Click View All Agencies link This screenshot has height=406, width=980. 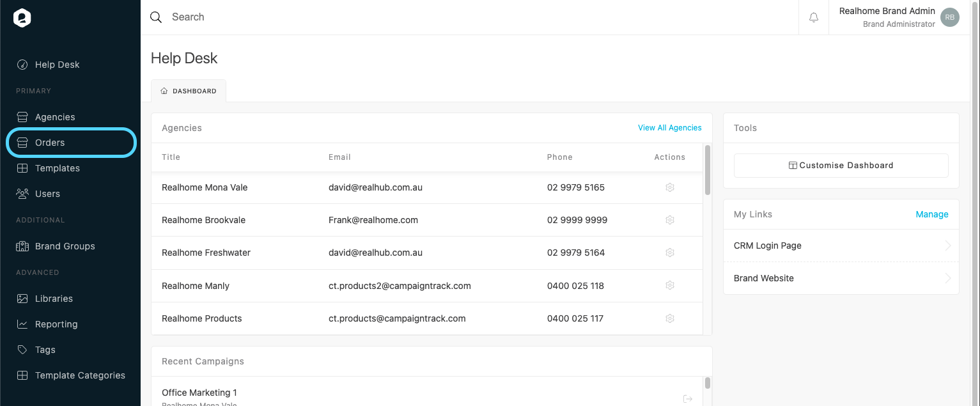pyautogui.click(x=669, y=128)
